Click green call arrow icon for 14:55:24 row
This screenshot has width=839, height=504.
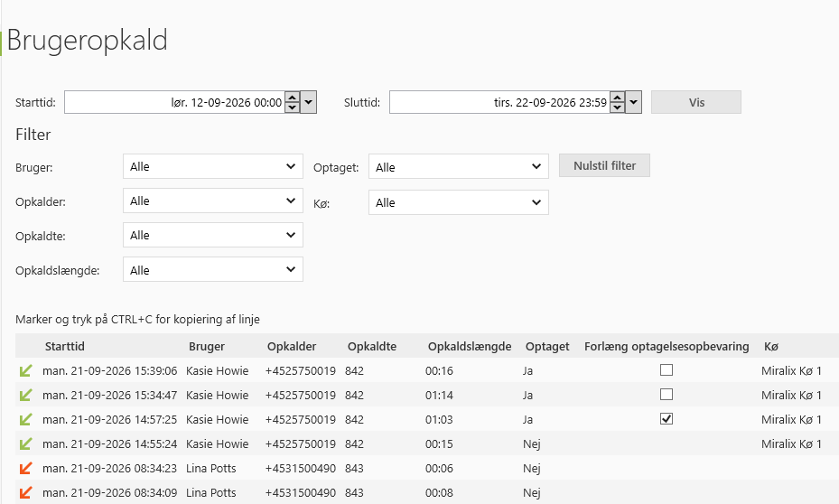tap(25, 444)
